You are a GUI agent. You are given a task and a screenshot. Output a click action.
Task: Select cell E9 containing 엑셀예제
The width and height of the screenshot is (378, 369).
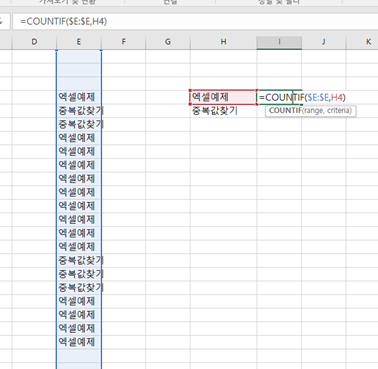coord(79,165)
